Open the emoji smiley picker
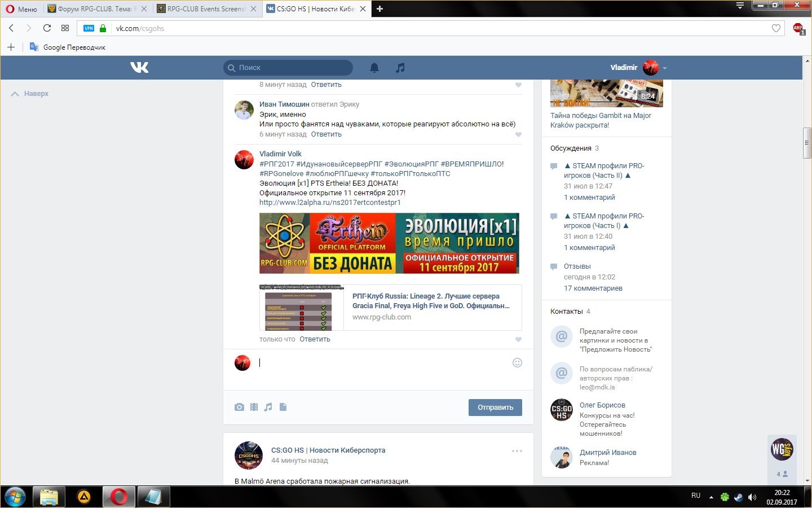The image size is (812, 508). (x=517, y=363)
